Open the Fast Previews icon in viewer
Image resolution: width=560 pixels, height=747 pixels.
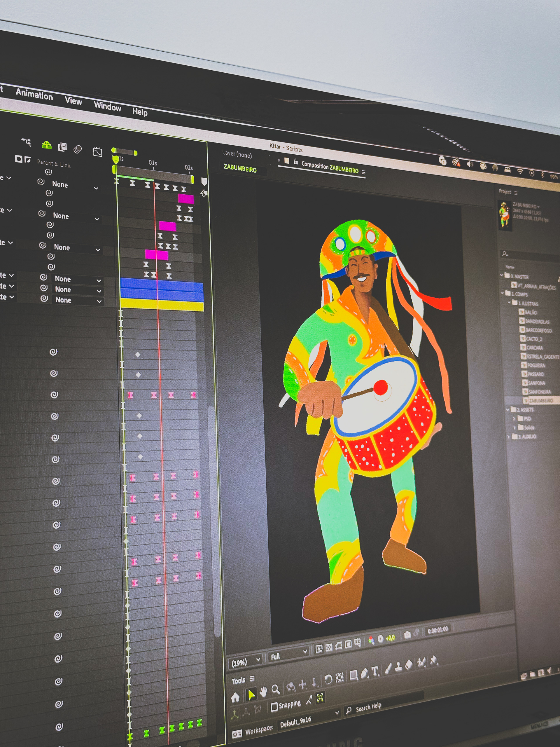(319, 648)
